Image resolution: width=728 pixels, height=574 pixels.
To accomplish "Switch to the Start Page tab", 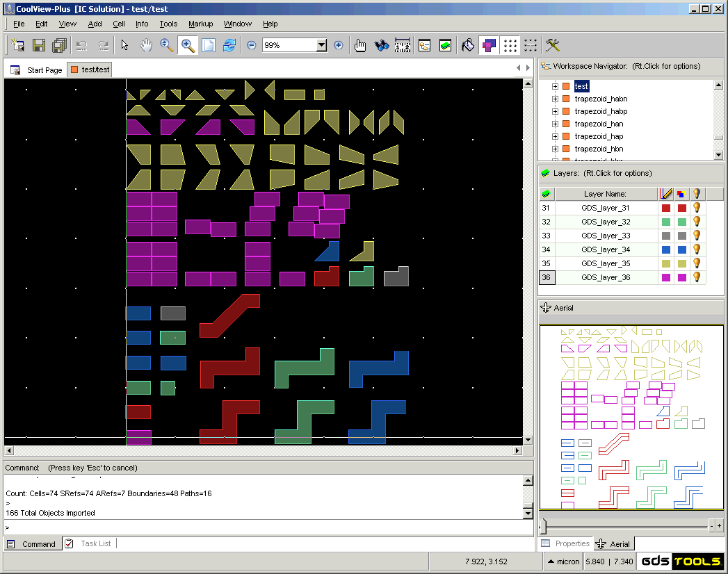I will coord(36,70).
